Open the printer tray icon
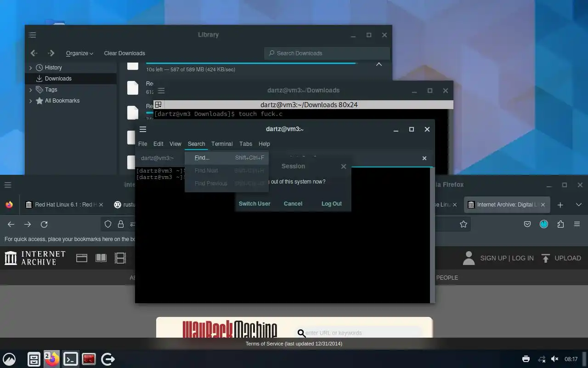588x368 pixels. pyautogui.click(x=526, y=359)
